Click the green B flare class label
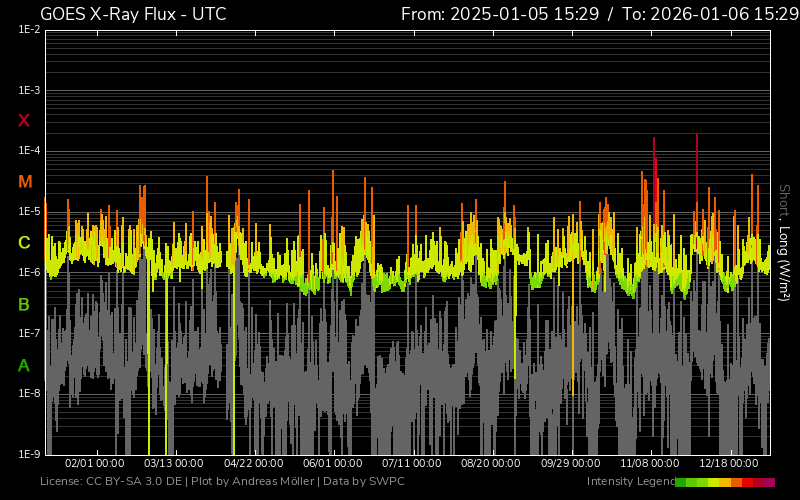 tap(24, 304)
